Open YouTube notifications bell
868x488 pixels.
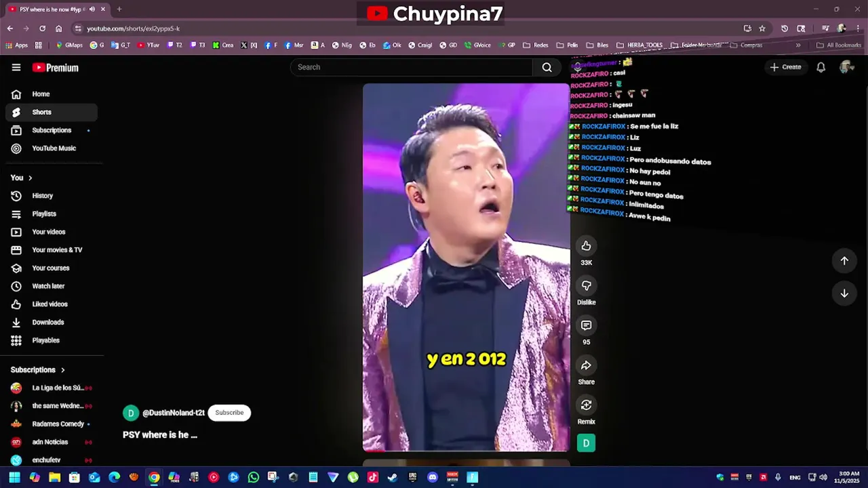pyautogui.click(x=821, y=67)
